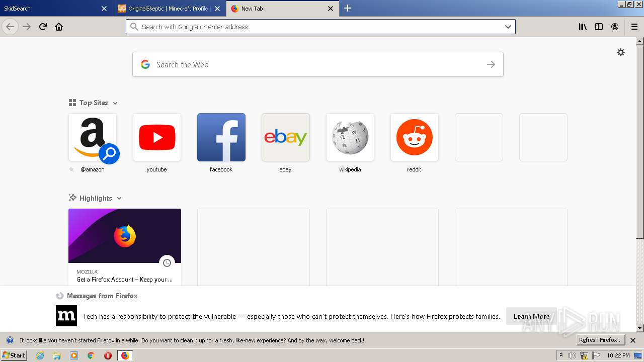This screenshot has width=644, height=362.
Task: Open a new tab with plus button
Action: 348,8
